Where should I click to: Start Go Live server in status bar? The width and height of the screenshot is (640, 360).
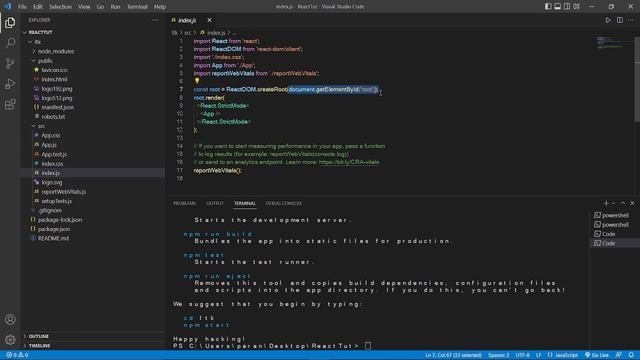pyautogui.click(x=597, y=355)
